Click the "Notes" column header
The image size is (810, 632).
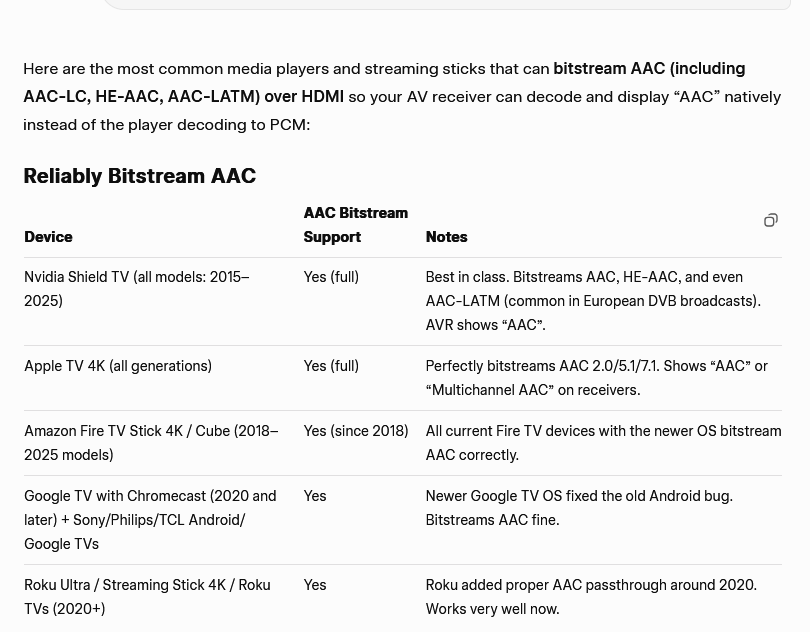[446, 237]
